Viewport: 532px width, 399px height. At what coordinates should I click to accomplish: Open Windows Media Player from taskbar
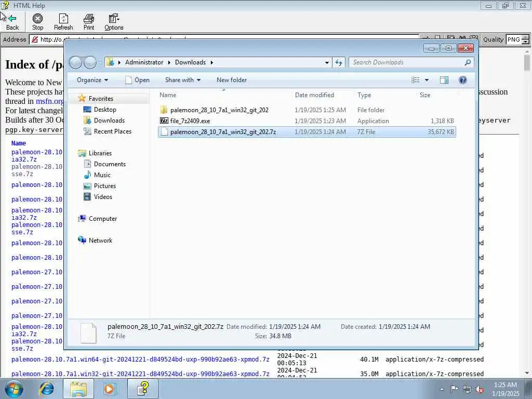pos(110,389)
